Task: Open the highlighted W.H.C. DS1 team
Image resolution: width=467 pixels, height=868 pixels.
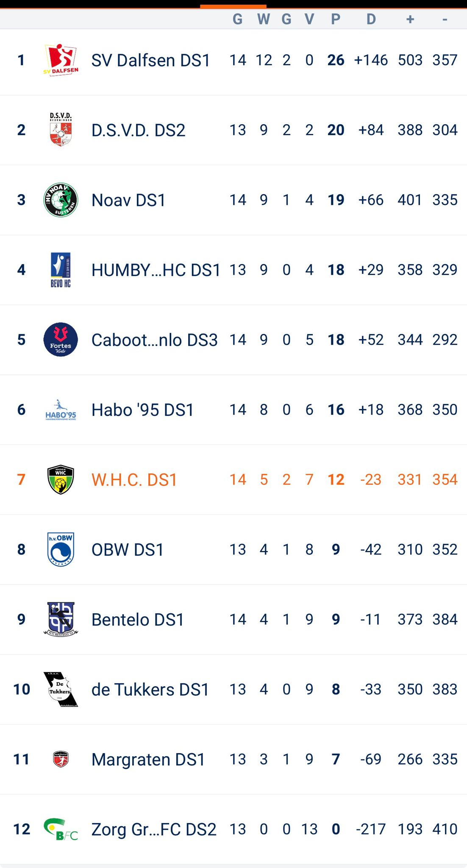Action: coord(134,480)
